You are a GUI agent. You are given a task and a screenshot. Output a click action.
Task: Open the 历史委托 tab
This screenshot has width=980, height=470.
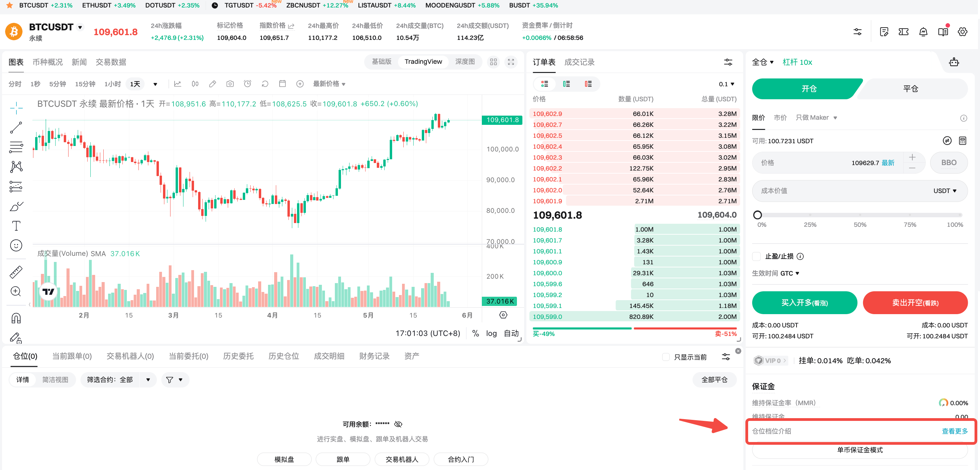coord(238,356)
